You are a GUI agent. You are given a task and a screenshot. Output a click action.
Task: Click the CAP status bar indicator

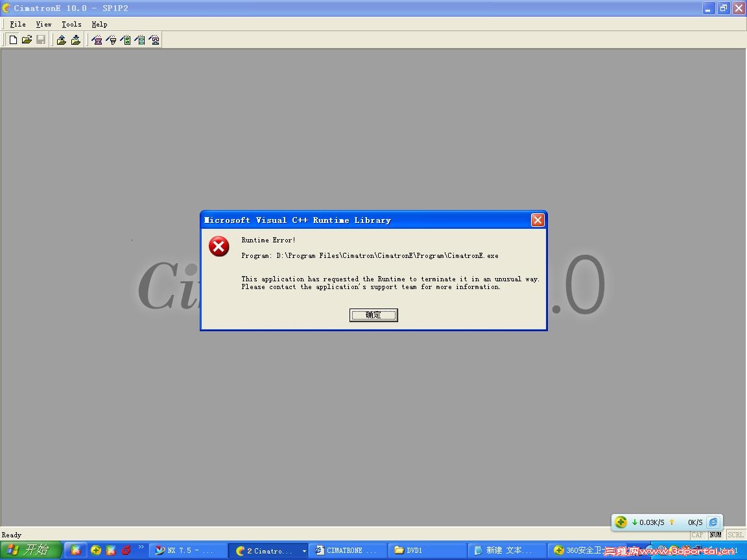[698, 535]
